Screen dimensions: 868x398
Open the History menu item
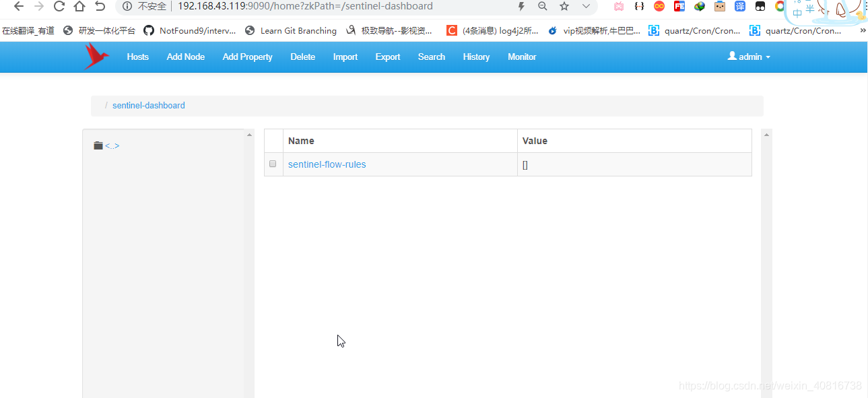tap(476, 57)
